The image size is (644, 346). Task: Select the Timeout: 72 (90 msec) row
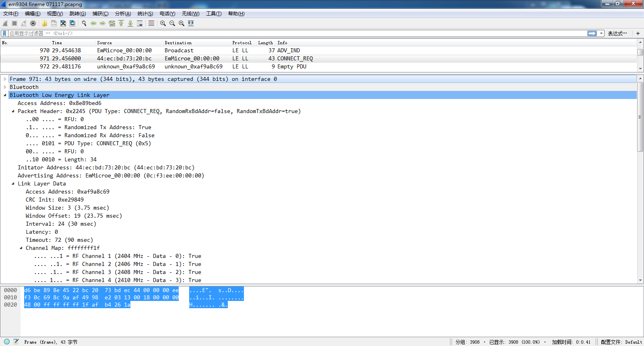60,240
